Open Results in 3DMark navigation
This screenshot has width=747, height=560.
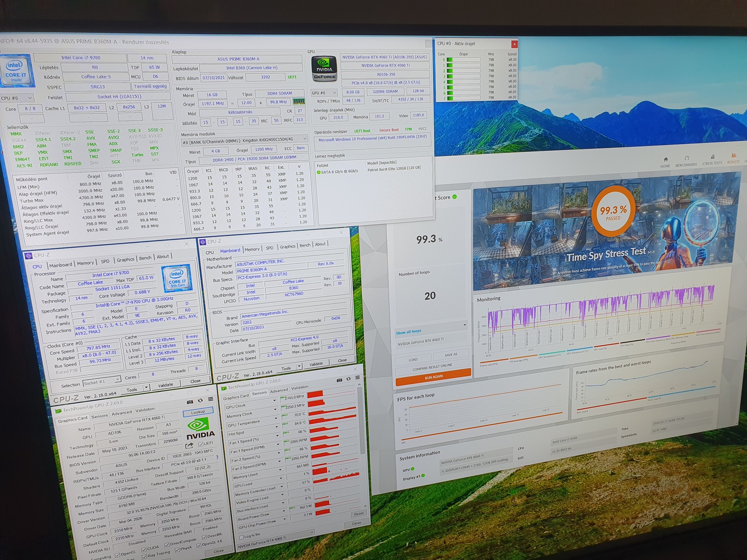coord(733,159)
